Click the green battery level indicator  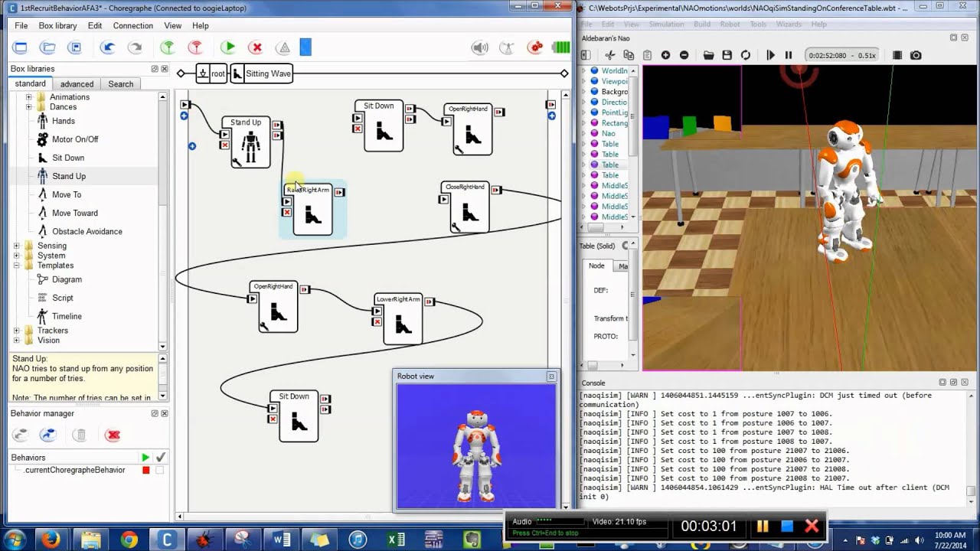tap(561, 47)
